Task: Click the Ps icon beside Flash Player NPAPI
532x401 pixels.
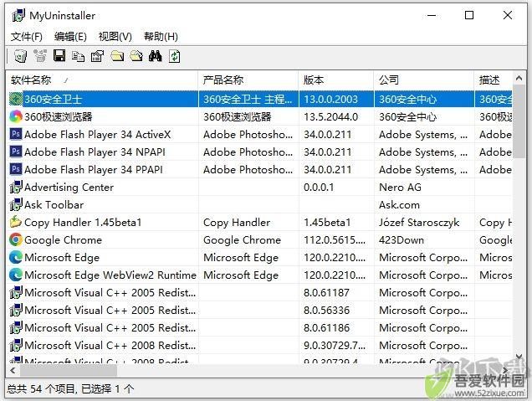Action: point(16,152)
